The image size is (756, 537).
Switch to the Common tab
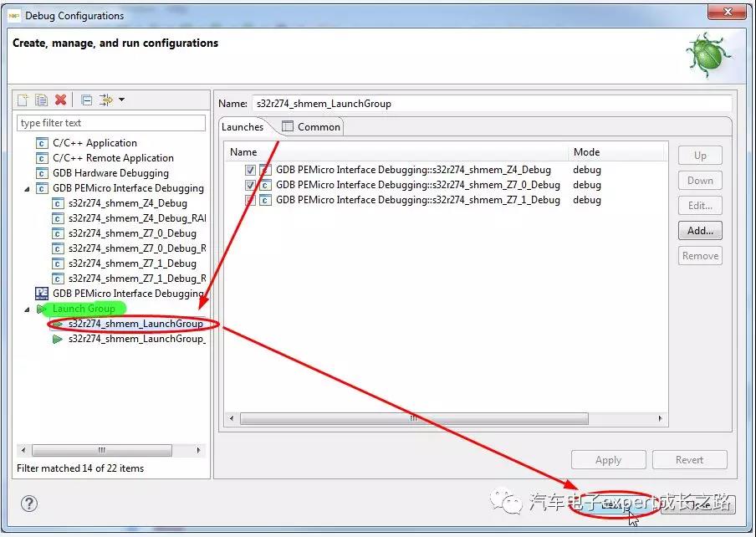coord(310,127)
